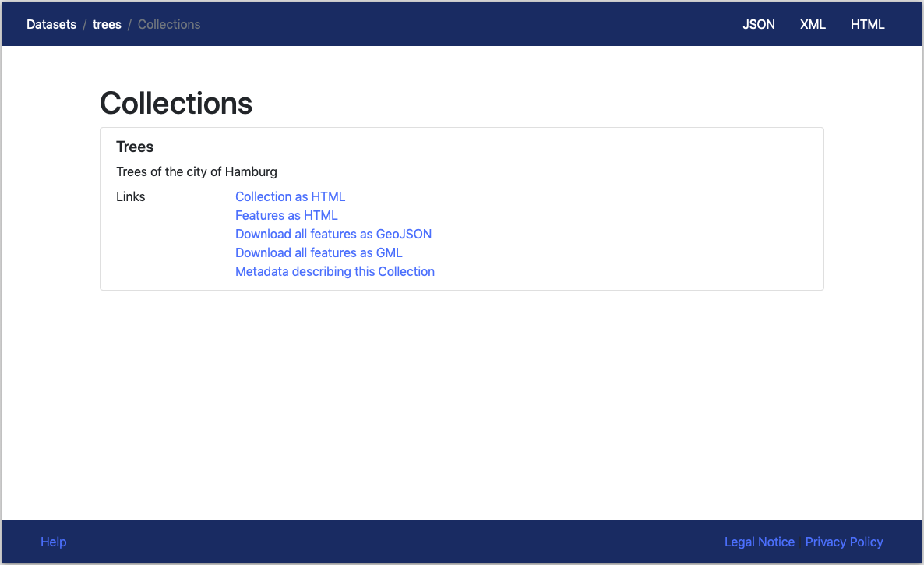The image size is (924, 565).
Task: Open the trees dataset from the breadcrumb
Action: pos(107,24)
